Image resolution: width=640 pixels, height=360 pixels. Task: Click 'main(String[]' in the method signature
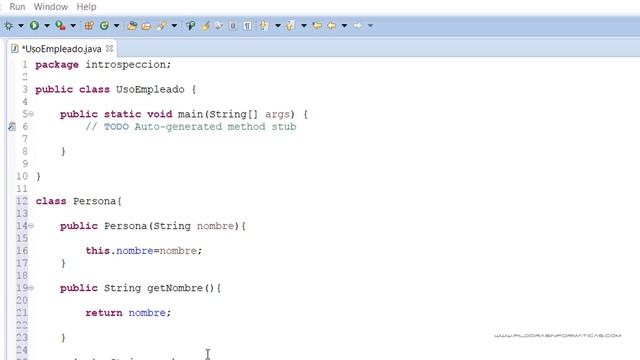218,114
